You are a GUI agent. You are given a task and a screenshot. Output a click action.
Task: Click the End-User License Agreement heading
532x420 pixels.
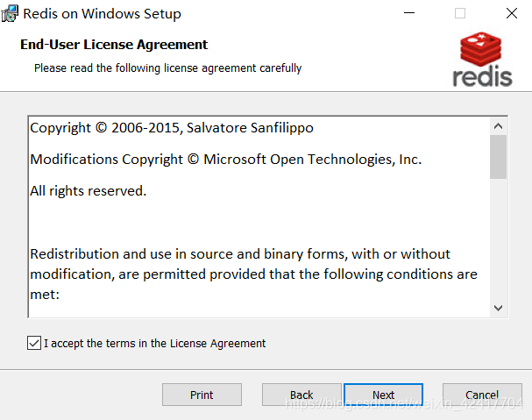pyautogui.click(x=114, y=45)
